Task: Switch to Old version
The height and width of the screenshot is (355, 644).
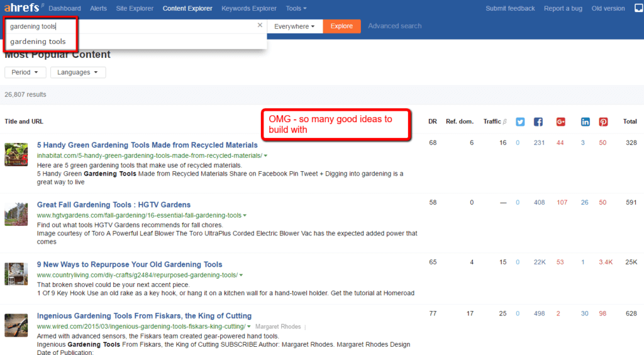Action: click(x=608, y=8)
